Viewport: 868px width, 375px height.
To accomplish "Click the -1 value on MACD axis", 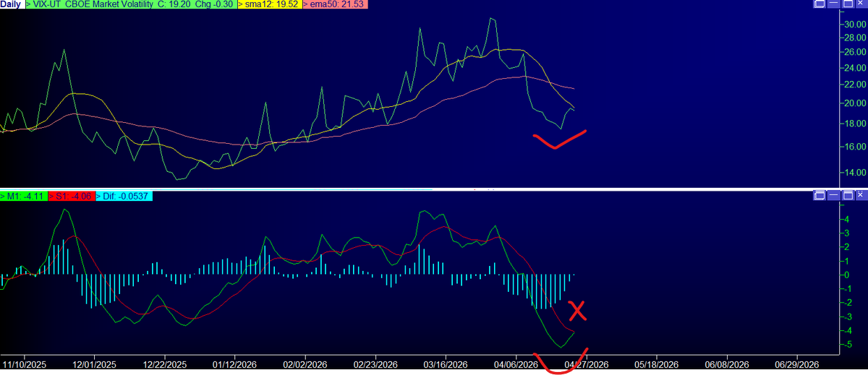I will tap(849, 289).
